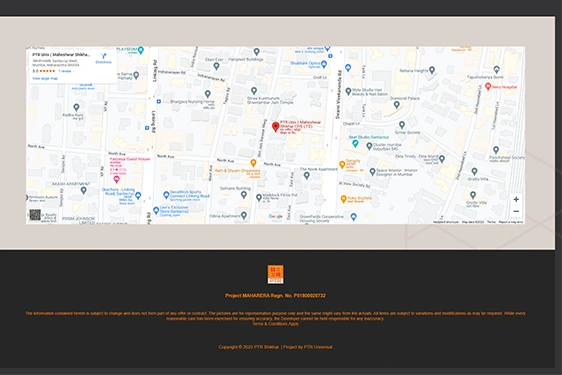Click the orange PTR logo in footer

point(275,274)
